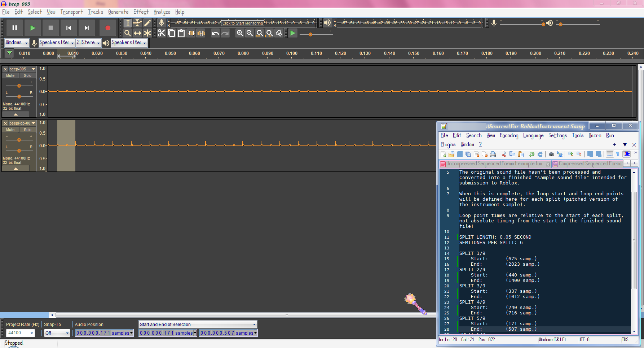Click the Cut scissors icon
Screen dimensions: 644x348
(x=161, y=33)
